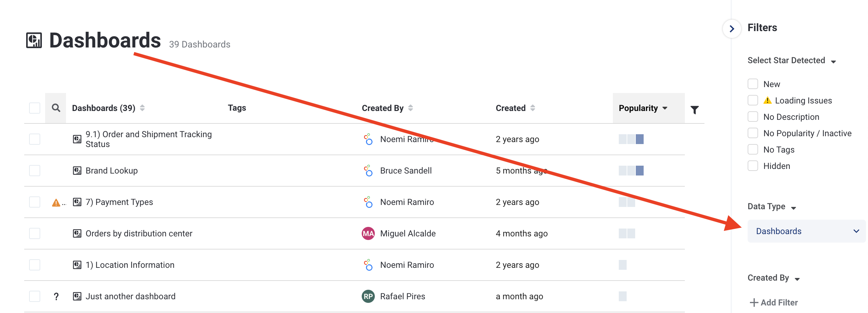Open the Orders by distribution center dashboard
The height and width of the screenshot is (313, 868).
tap(139, 233)
